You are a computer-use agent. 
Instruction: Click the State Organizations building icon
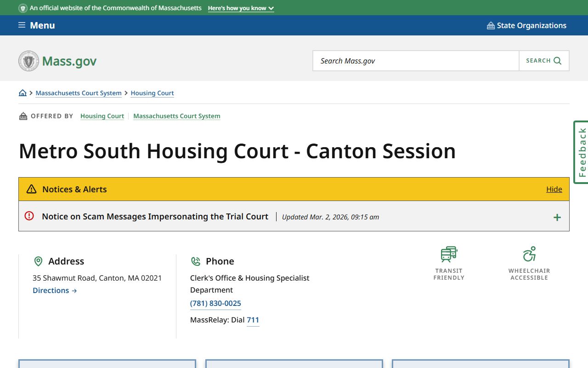[x=491, y=25]
